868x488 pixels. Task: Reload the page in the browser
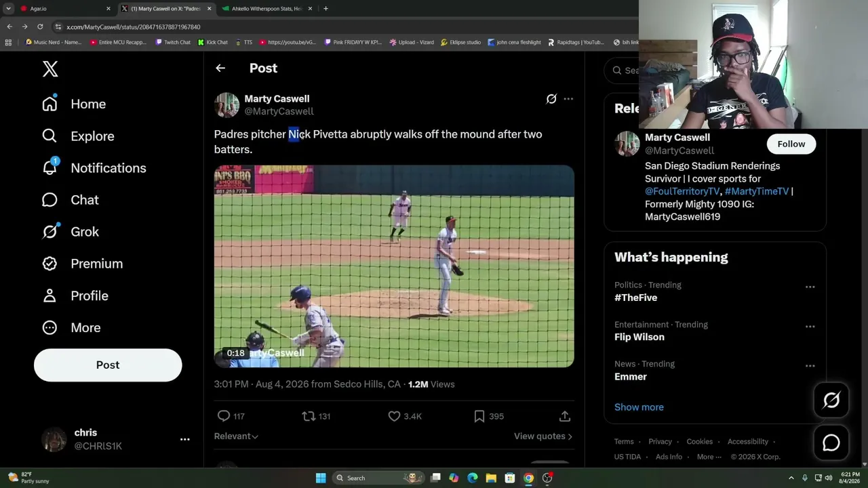pos(40,26)
